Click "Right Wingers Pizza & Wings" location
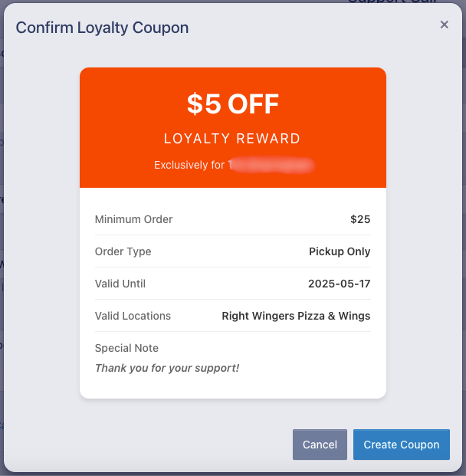The width and height of the screenshot is (466, 476). tap(296, 316)
